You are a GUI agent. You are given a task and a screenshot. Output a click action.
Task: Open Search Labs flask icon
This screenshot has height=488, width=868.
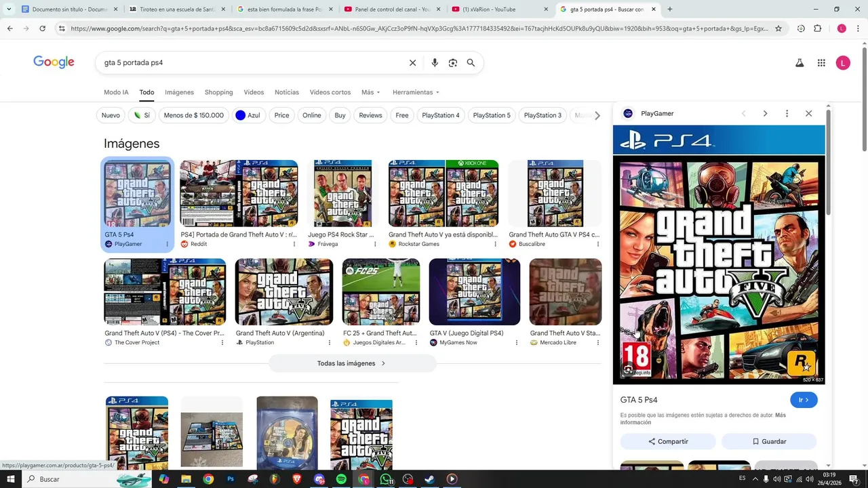pos(800,63)
